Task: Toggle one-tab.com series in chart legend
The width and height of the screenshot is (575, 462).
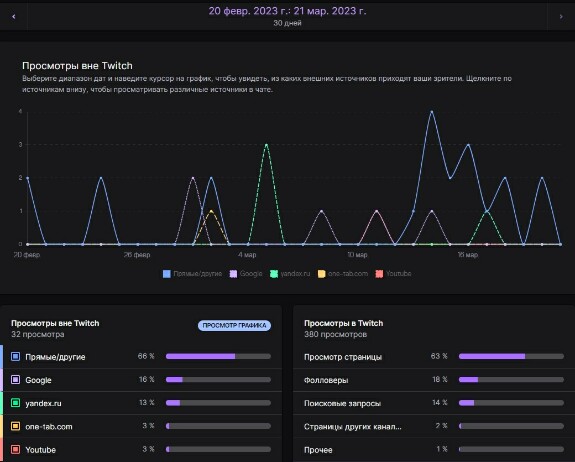Action: coord(343,274)
